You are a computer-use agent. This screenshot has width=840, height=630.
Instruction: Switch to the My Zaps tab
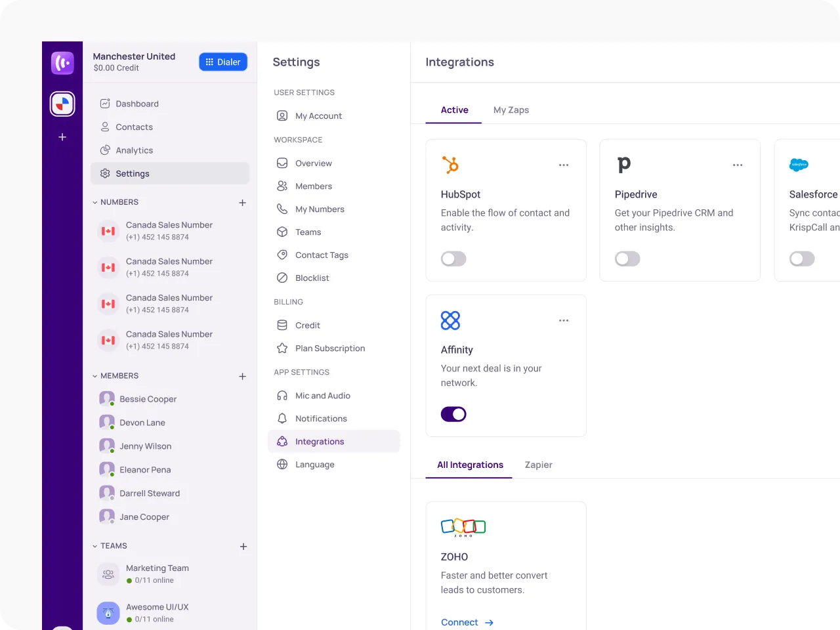(x=511, y=110)
